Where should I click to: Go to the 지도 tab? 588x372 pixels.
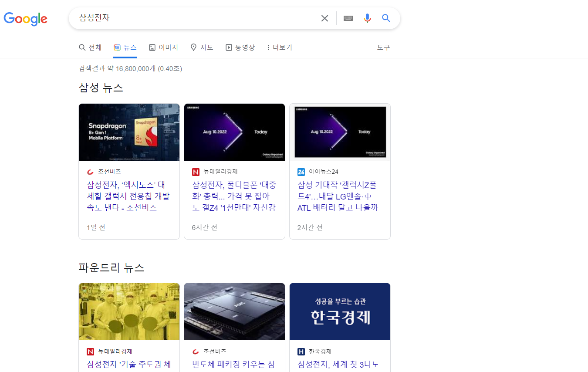coord(202,47)
